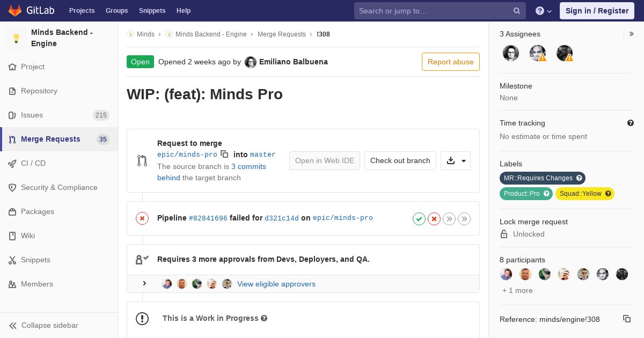
Task: Click the second assignee avatar with warning
Action: pos(538,53)
